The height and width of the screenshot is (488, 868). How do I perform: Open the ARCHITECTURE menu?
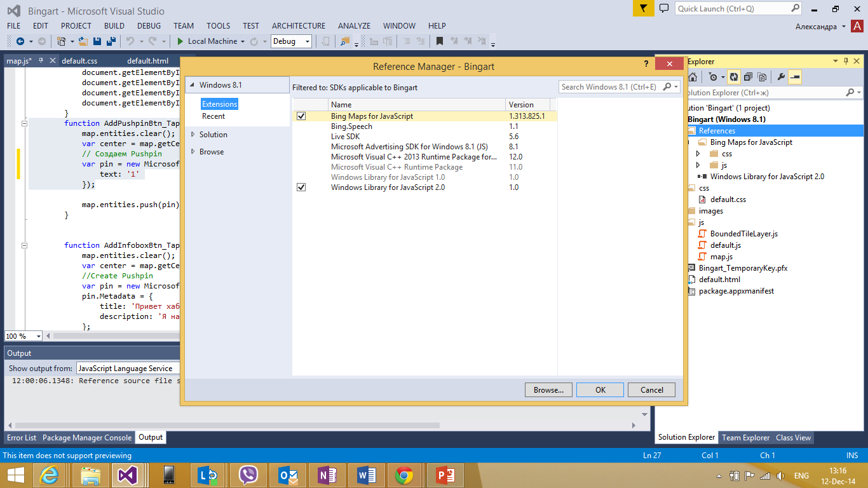(x=299, y=26)
